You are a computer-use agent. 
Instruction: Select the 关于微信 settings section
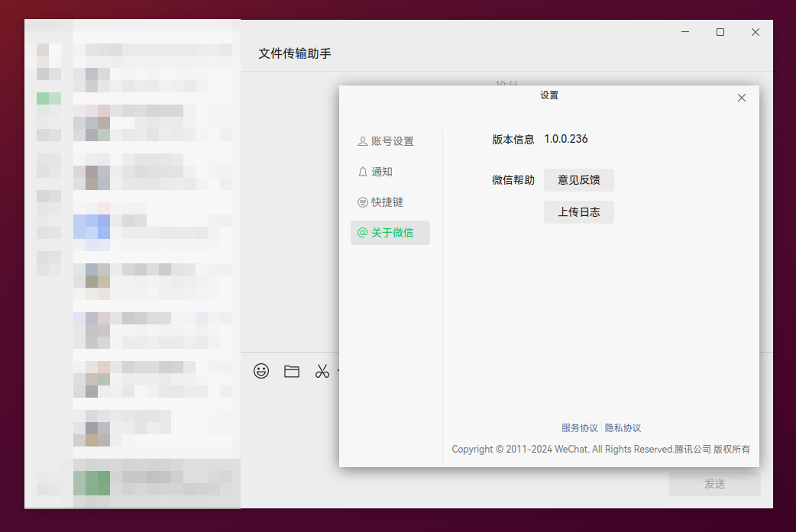click(390, 233)
